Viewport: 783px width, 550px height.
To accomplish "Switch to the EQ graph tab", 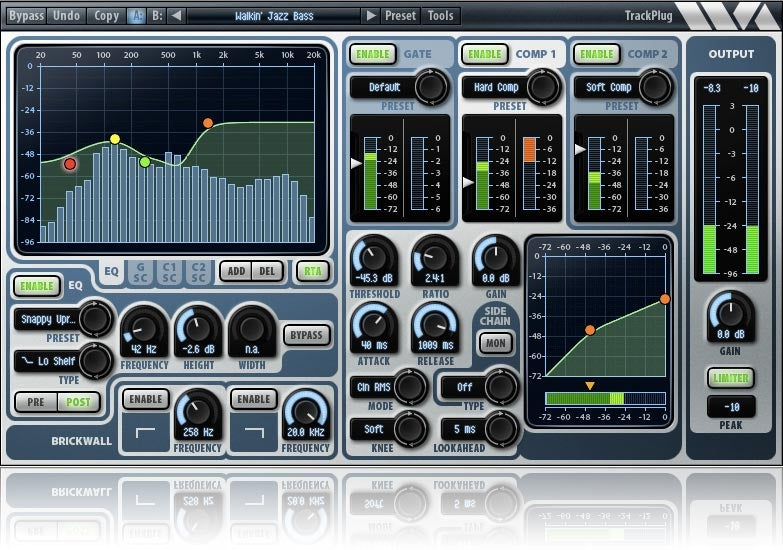I will point(111,271).
